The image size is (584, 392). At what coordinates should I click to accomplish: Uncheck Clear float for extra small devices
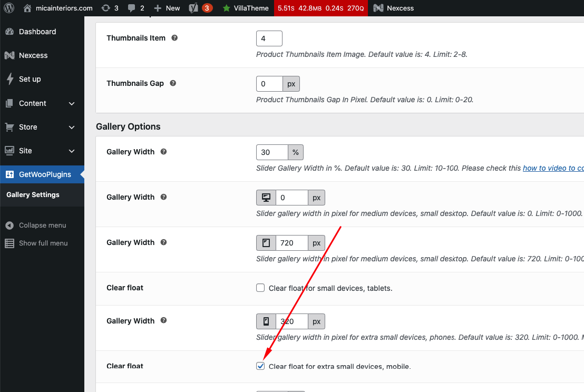click(260, 366)
